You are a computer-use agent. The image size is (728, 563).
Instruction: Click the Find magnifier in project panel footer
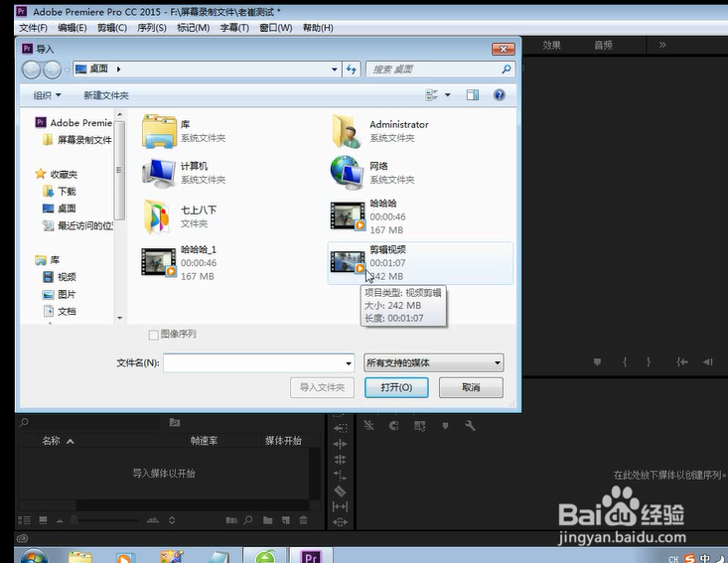click(248, 520)
